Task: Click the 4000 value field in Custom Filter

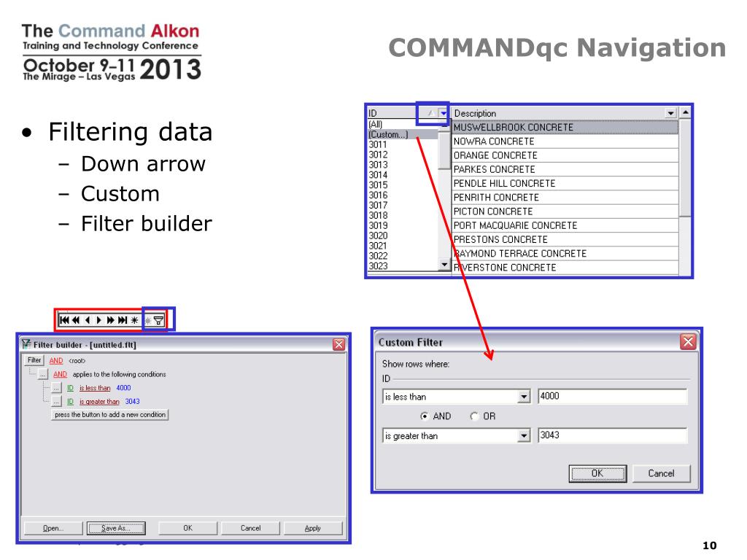Action: (613, 396)
